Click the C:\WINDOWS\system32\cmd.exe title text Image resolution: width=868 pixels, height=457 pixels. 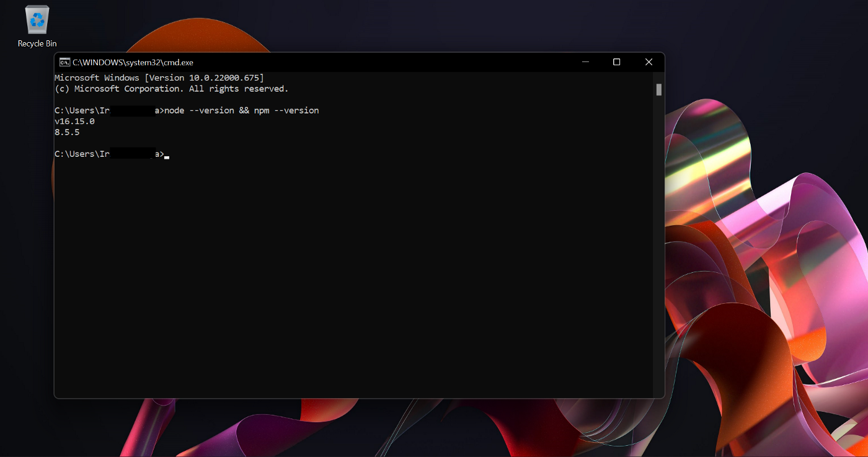coord(133,63)
